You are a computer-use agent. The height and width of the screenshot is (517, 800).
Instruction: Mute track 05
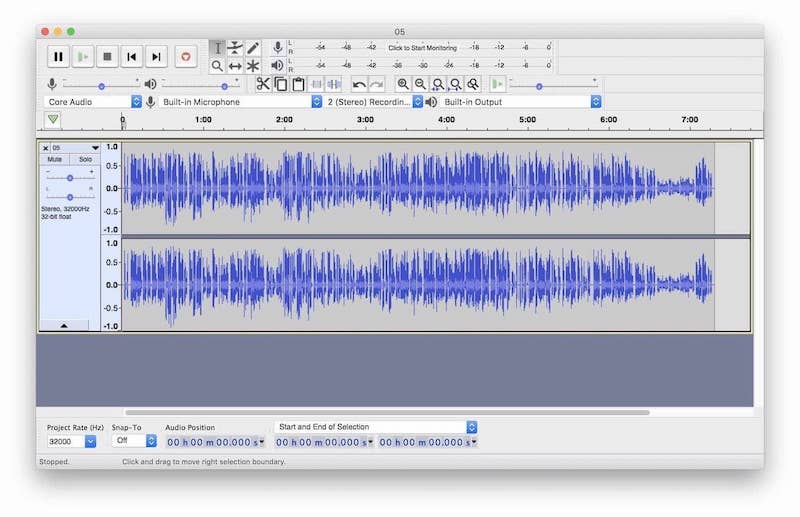point(54,160)
